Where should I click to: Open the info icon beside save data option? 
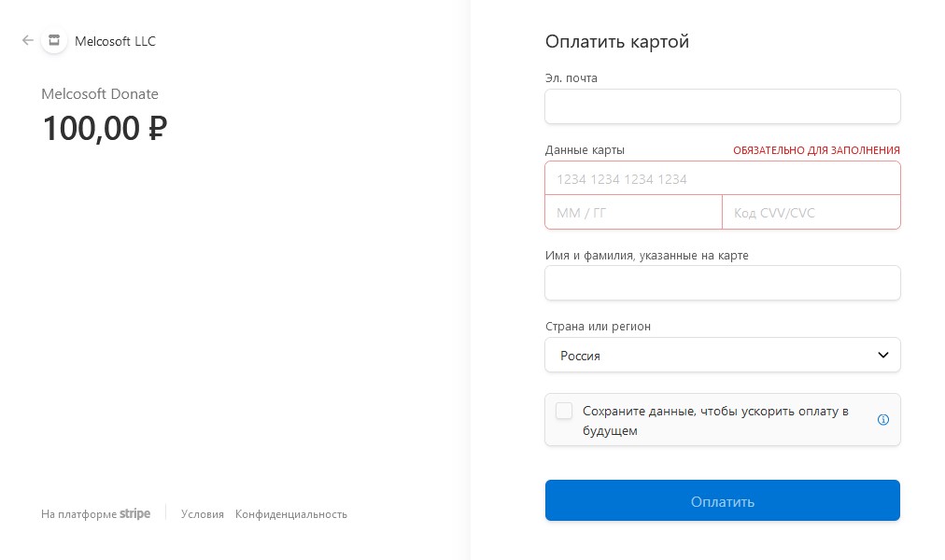tap(883, 420)
